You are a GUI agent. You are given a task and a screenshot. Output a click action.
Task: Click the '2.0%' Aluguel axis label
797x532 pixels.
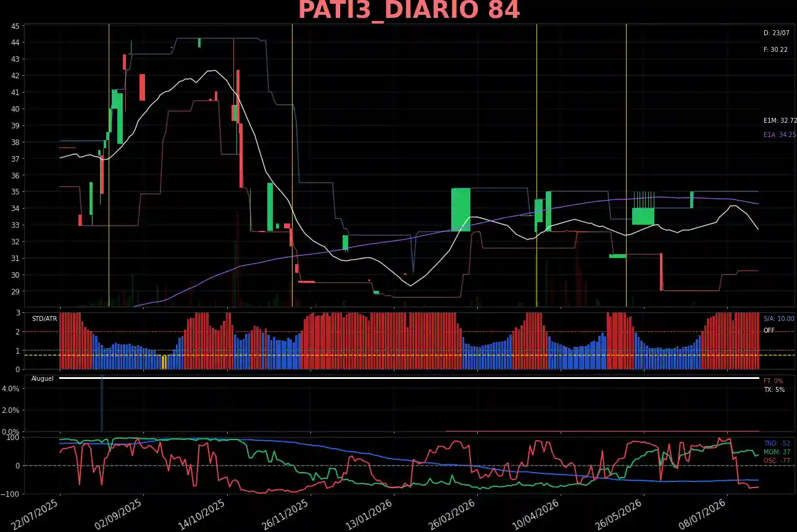click(12, 410)
